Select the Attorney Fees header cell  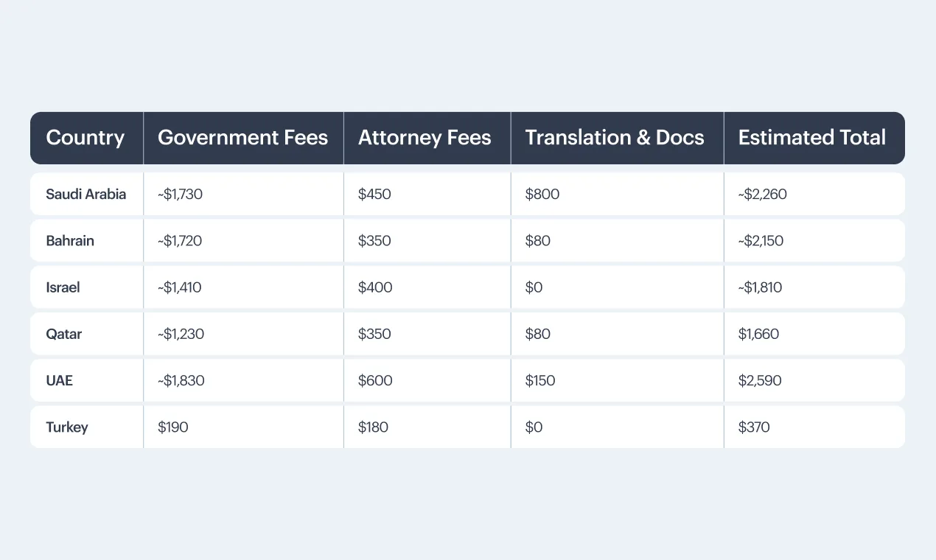pyautogui.click(x=425, y=138)
